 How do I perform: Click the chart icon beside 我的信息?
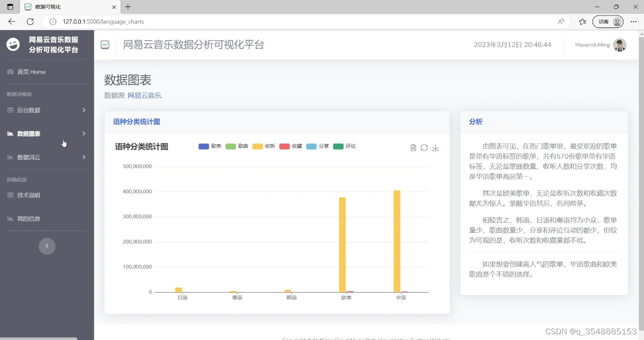coord(10,219)
